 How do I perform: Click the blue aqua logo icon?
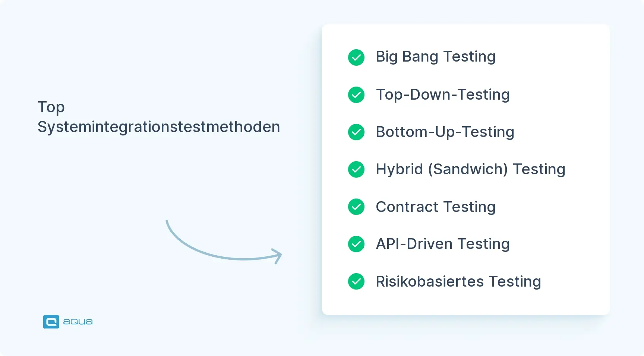tap(51, 322)
